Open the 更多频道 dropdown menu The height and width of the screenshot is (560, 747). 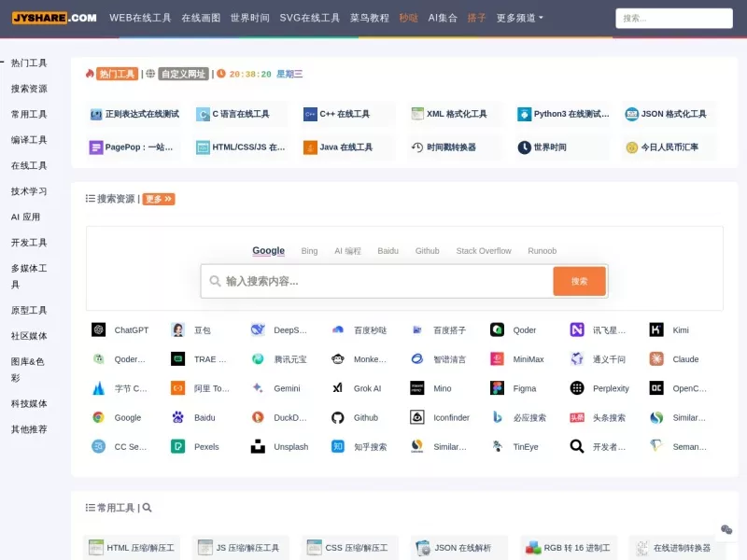519,18
